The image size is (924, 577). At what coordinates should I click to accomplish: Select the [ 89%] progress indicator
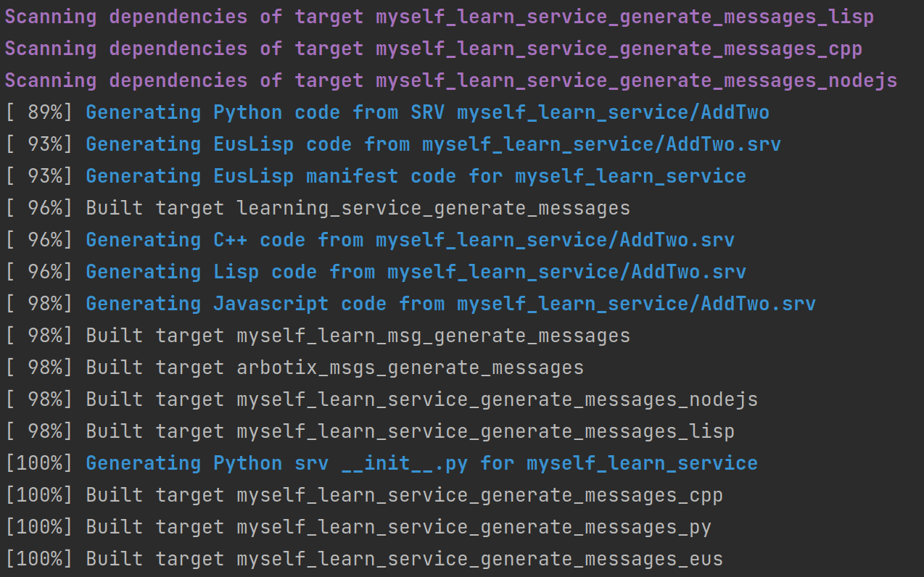pos(38,112)
